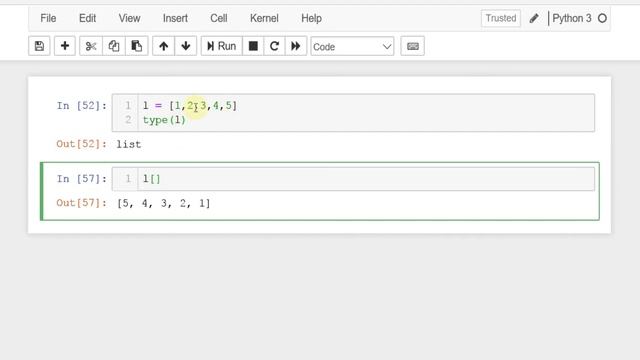
Task: Insert a new cell with the plus icon
Action: [x=64, y=46]
